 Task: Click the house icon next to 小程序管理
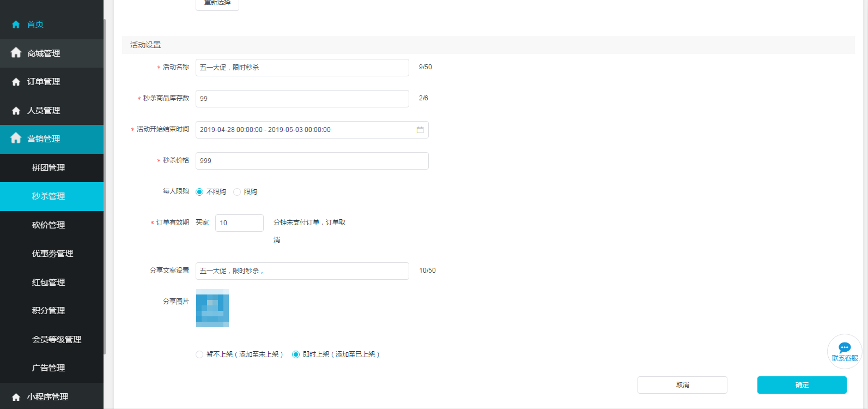(x=16, y=397)
